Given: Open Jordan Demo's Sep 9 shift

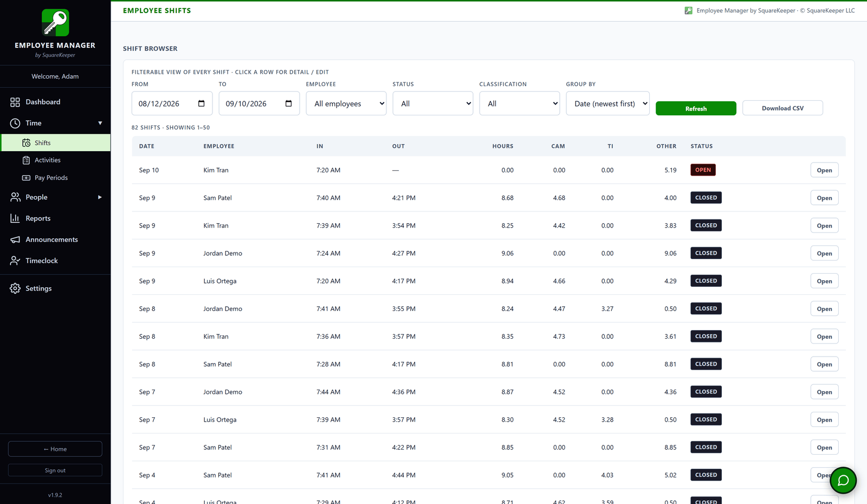Looking at the screenshot, I should click(x=824, y=253).
